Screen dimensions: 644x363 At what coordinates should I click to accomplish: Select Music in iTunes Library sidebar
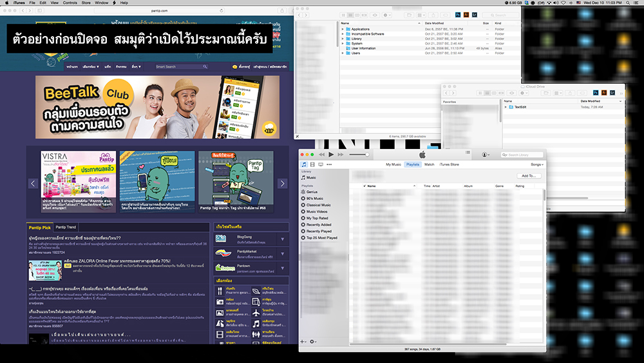pos(308,177)
